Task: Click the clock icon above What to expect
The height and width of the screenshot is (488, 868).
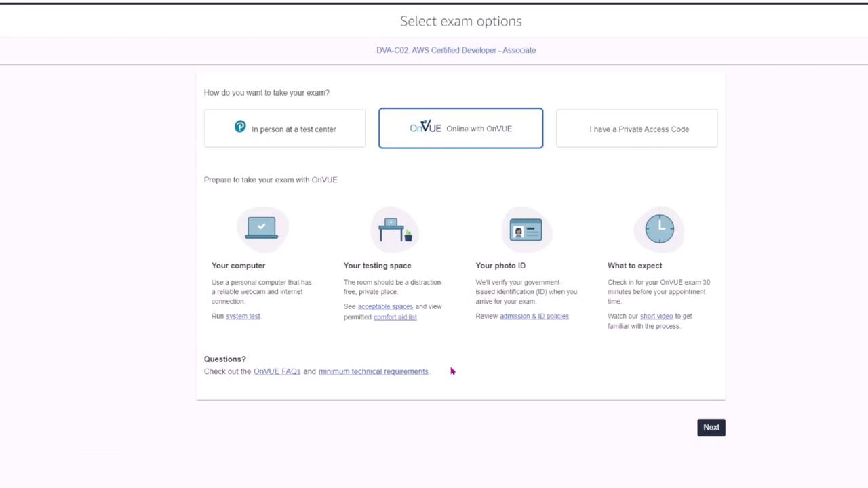Action: tap(660, 228)
